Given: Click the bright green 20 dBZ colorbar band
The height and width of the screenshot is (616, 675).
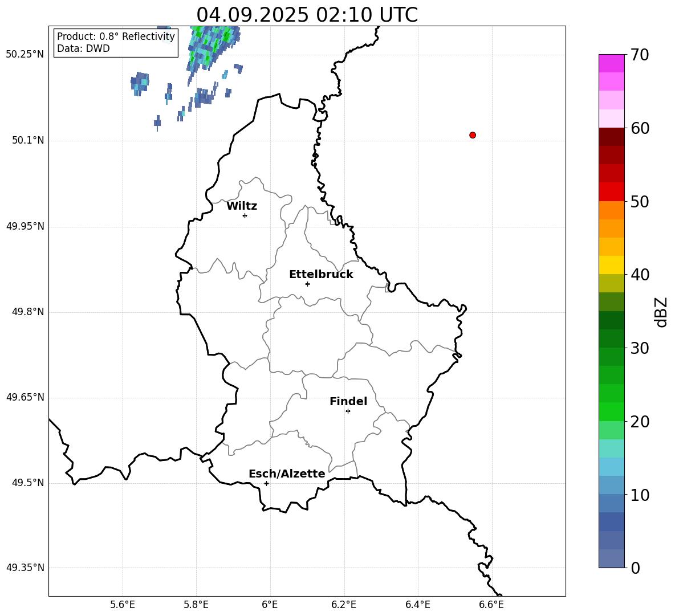Looking at the screenshot, I should [611, 411].
